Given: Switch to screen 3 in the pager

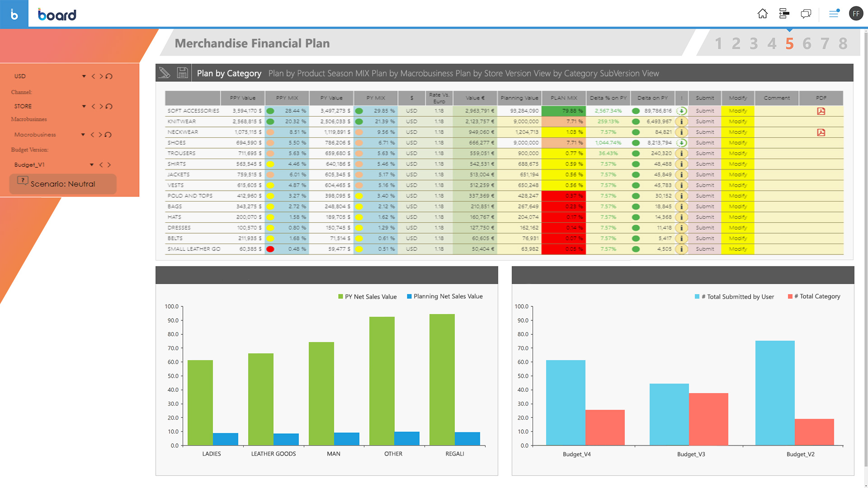Looking at the screenshot, I should coord(754,43).
